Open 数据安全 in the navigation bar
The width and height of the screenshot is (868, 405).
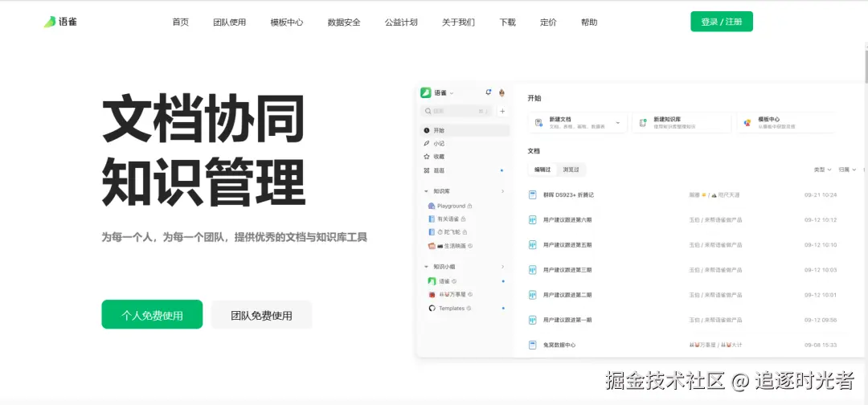344,22
